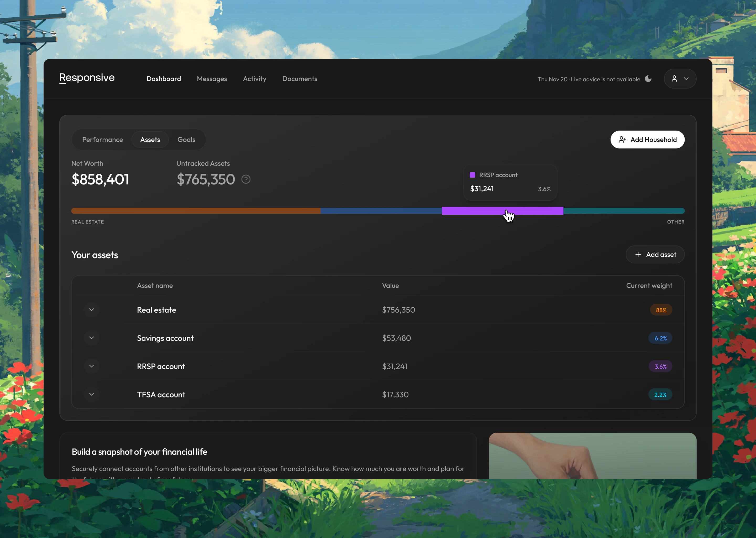756x538 pixels.
Task: Click the OTHER bar label
Action: pyautogui.click(x=676, y=222)
